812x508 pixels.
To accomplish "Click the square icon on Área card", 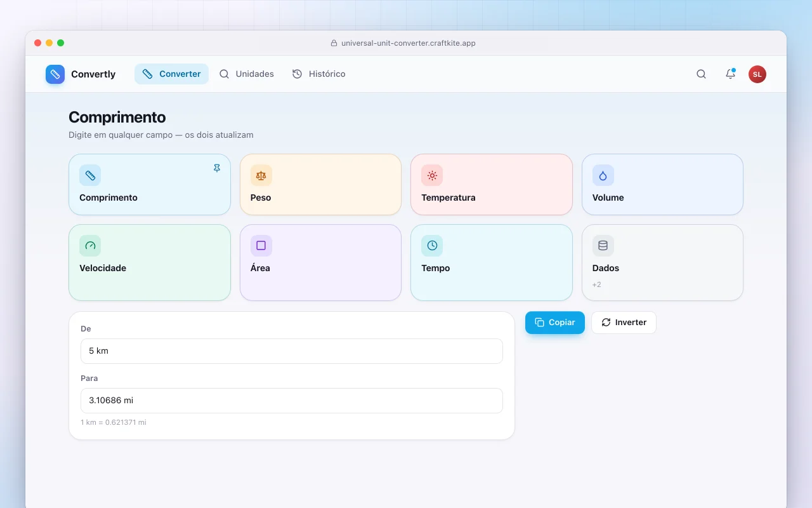I will (261, 246).
